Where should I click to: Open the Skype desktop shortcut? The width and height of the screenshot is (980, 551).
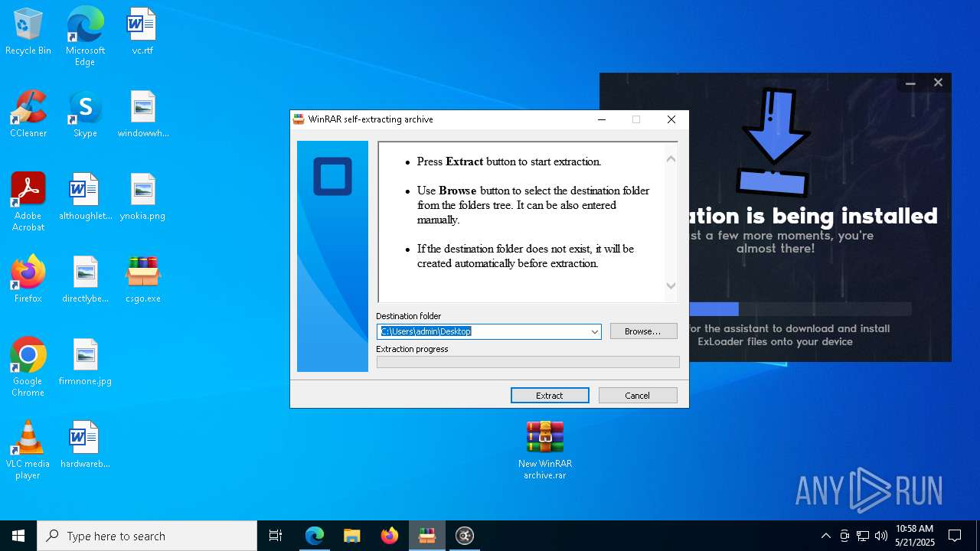[85, 114]
